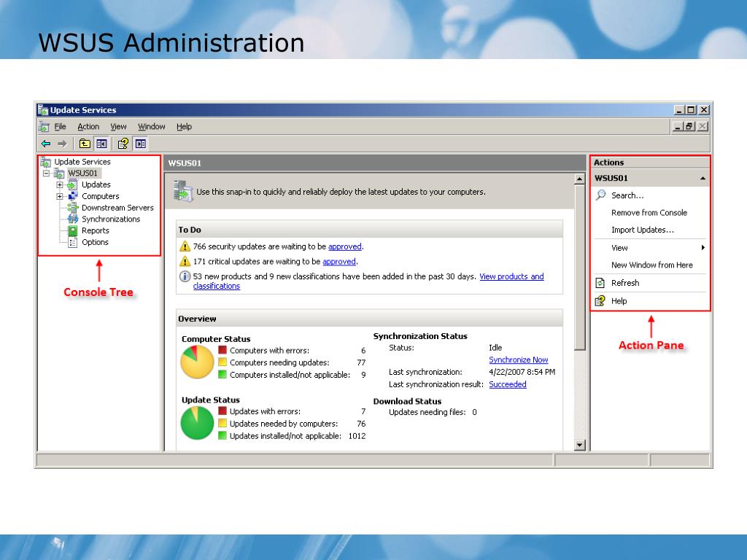Screen dimensions: 747x560
Task: Click the Succeeded synchronization result link
Action: (x=508, y=384)
